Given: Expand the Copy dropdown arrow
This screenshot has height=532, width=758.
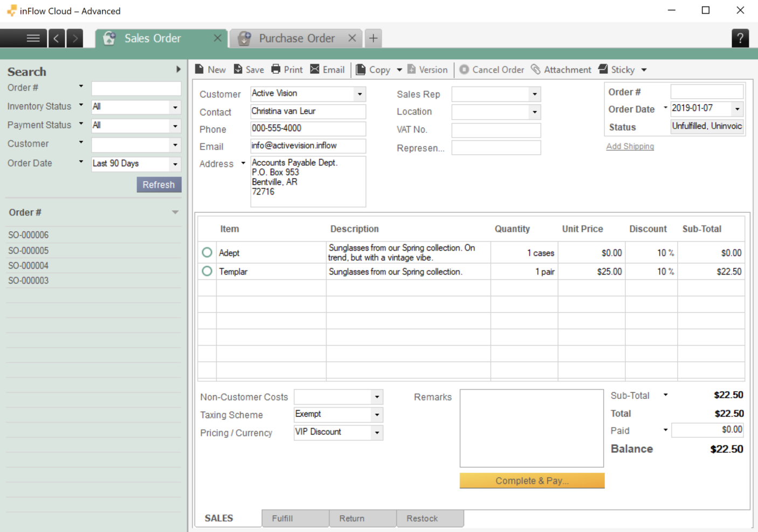Looking at the screenshot, I should [399, 70].
